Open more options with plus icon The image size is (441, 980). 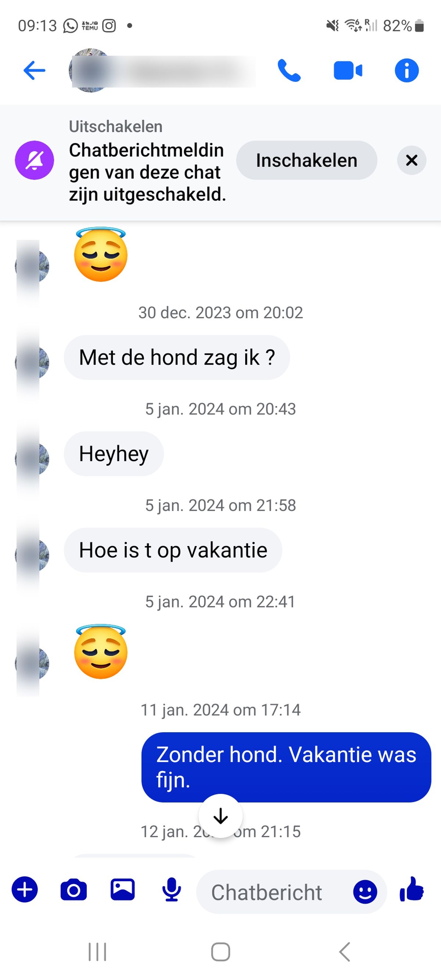point(25,890)
